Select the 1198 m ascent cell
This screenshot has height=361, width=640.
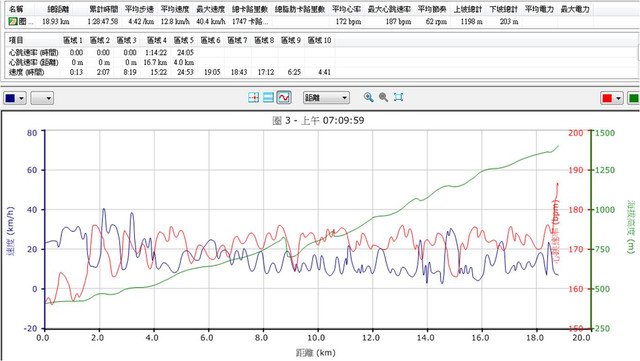pos(471,21)
